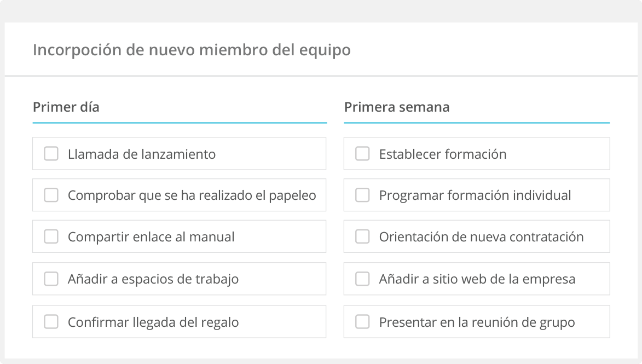The width and height of the screenshot is (642, 364).
Task: Check the Establecer formación checkbox
Action: pos(362,154)
